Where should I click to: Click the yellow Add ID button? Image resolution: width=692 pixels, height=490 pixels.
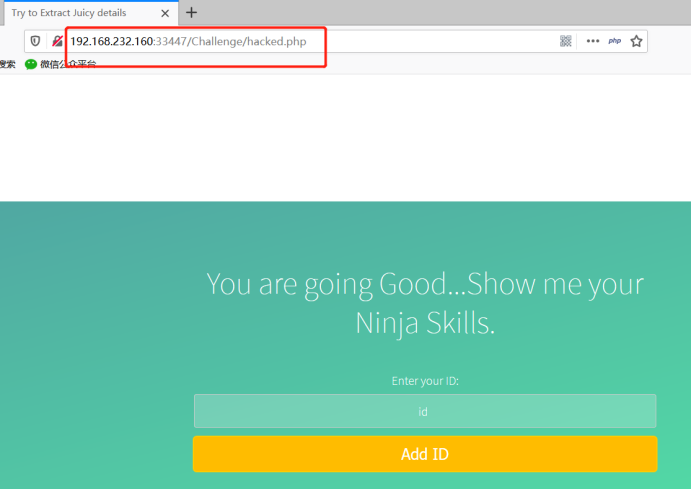[425, 454]
